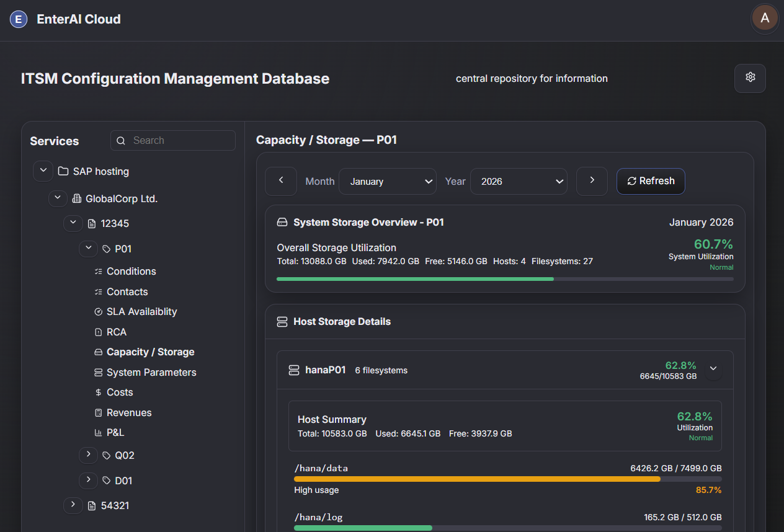Click the SAP hosting folder icon
Image resolution: width=784 pixels, height=532 pixels.
[x=63, y=171]
